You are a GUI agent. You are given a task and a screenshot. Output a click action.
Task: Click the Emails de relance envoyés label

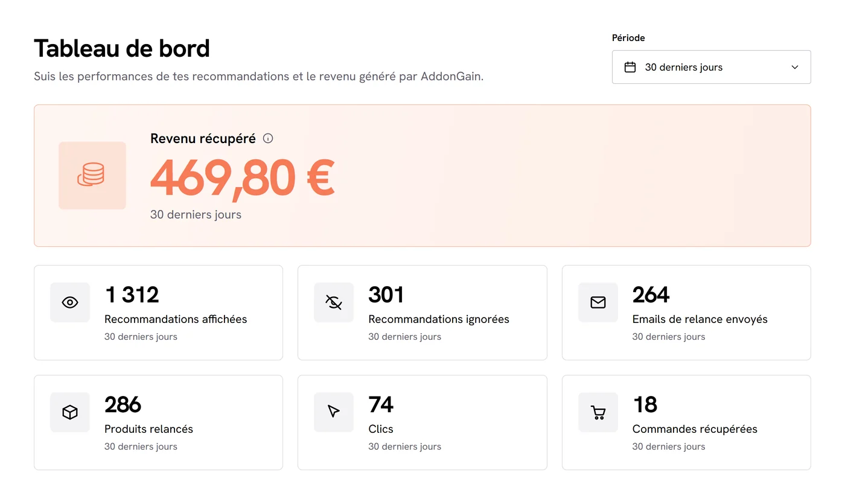pos(700,319)
